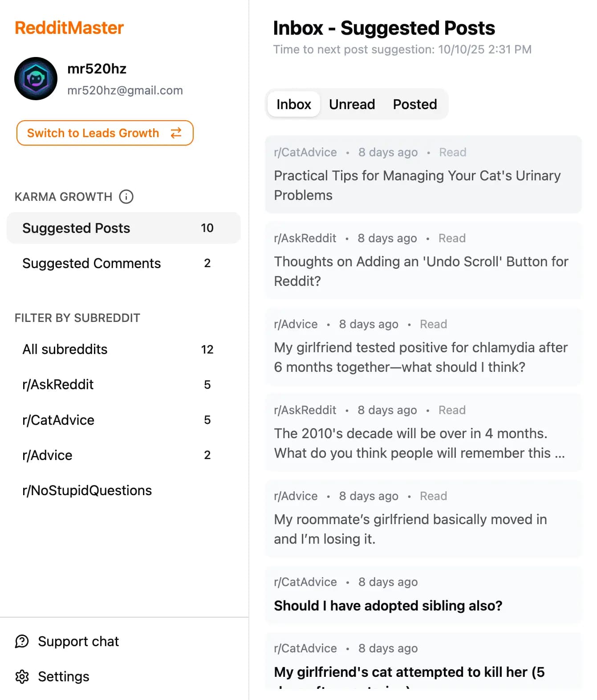Filter posts by r/NoStupidQuestions
Viewport: 597px width, 700px height.
(x=87, y=490)
